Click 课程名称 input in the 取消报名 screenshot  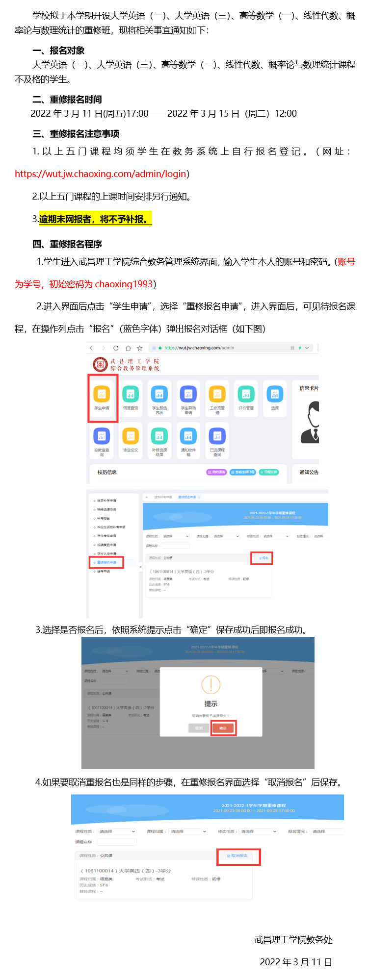coord(117,842)
